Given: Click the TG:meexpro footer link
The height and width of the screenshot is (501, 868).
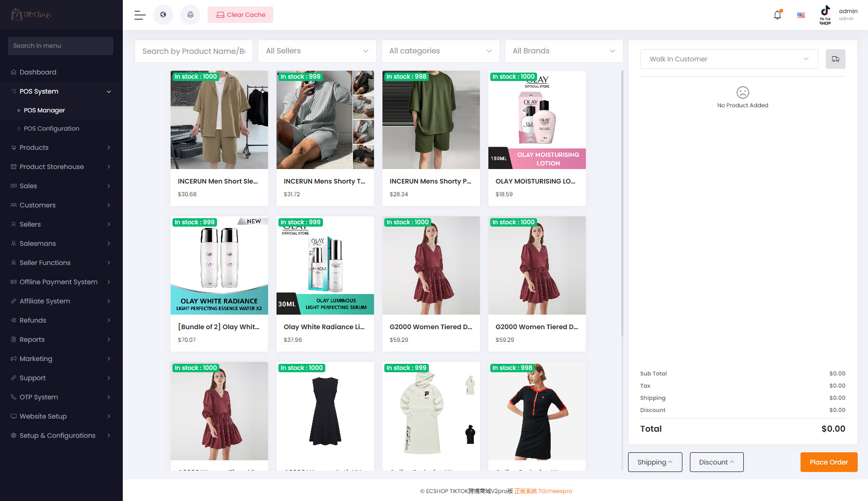Looking at the screenshot, I should tap(555, 491).
